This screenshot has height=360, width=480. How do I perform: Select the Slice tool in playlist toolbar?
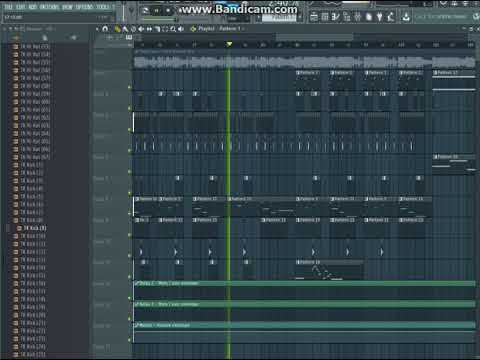click(x=157, y=29)
